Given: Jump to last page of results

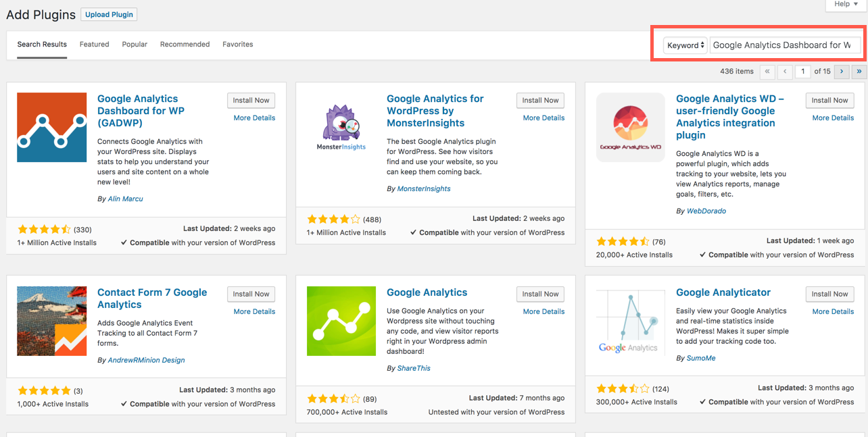Looking at the screenshot, I should tap(859, 71).
